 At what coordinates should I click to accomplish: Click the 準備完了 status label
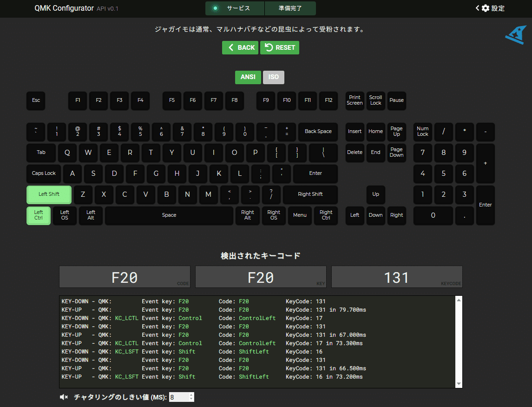[290, 8]
